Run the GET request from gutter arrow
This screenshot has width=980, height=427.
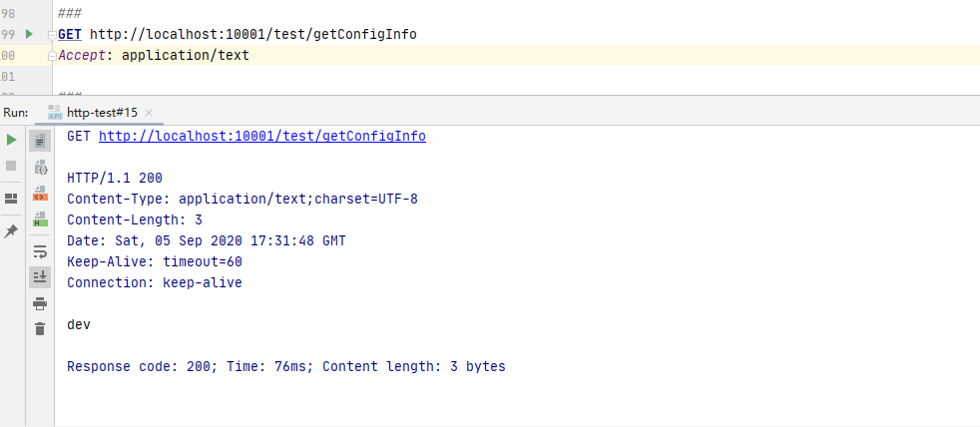point(29,34)
